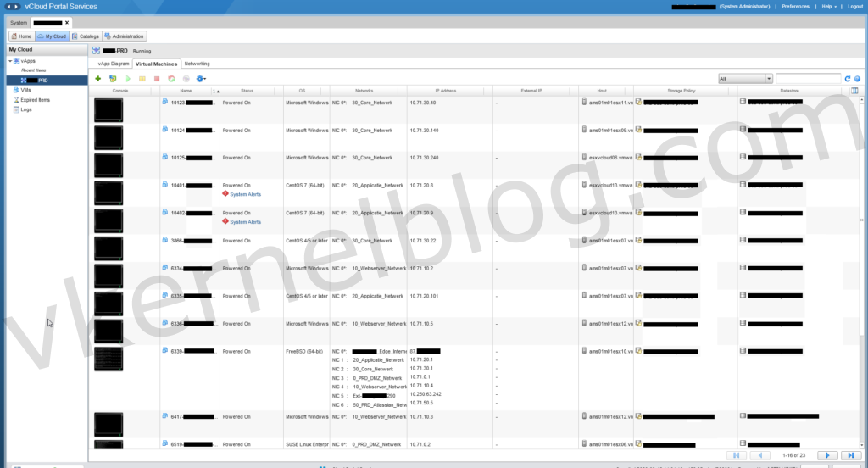The height and width of the screenshot is (468, 868).
Task: Select the Virtual Machines tab
Action: pyautogui.click(x=156, y=64)
